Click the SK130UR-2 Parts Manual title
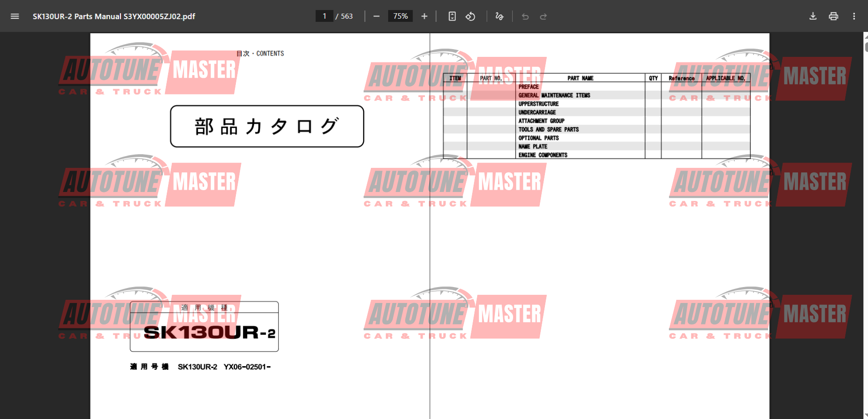 coord(113,16)
